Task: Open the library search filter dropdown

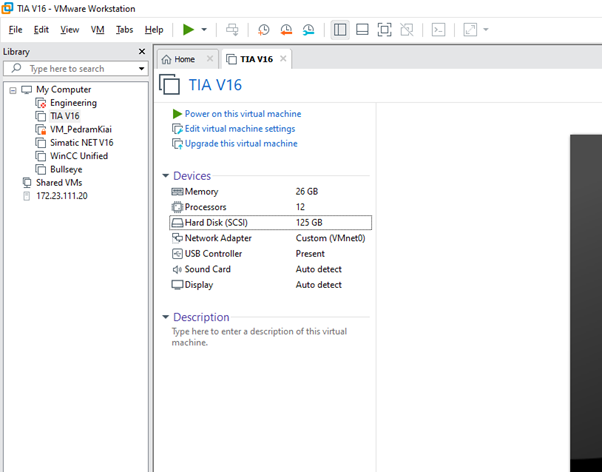Action: pos(142,69)
